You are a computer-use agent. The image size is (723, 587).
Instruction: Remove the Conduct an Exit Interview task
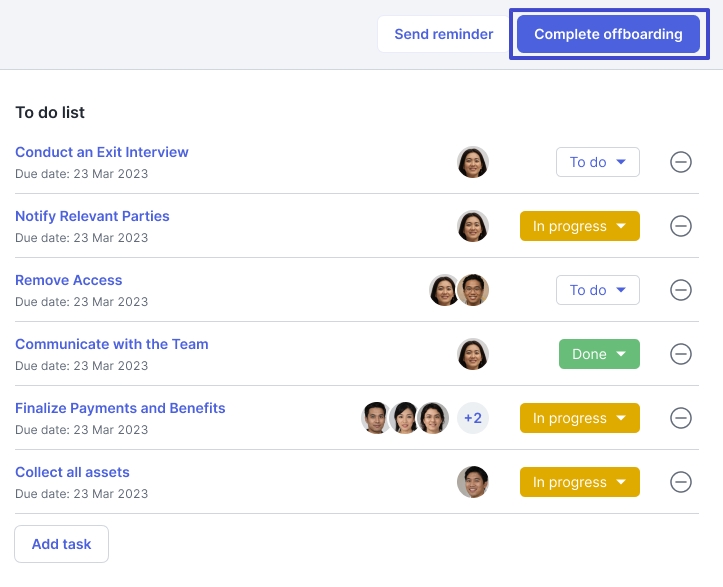pyautogui.click(x=681, y=162)
